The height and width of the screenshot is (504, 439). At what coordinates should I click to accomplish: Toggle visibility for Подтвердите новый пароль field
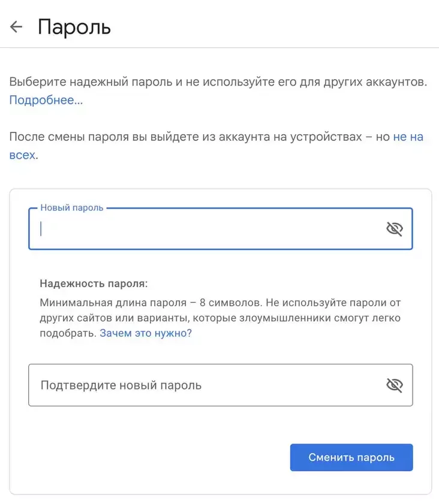click(x=394, y=385)
